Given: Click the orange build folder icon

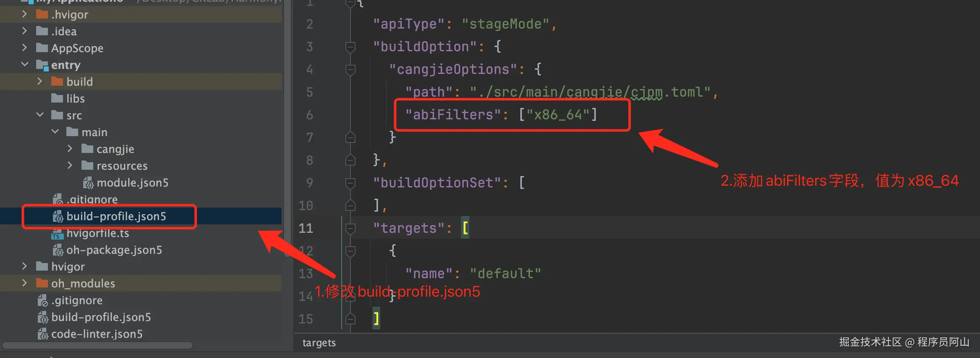Looking at the screenshot, I should (57, 82).
